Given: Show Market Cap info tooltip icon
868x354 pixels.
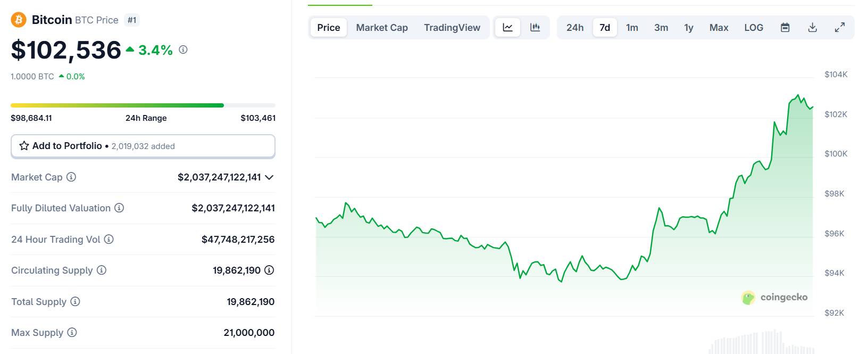Looking at the screenshot, I should (71, 177).
